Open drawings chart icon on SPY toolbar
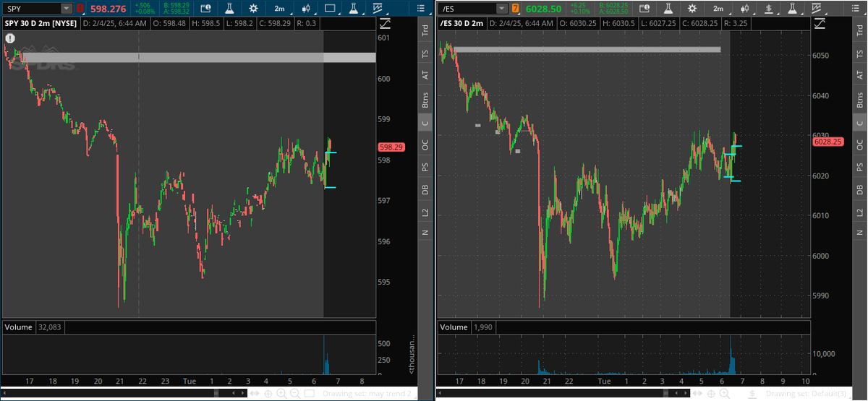 (x=379, y=9)
